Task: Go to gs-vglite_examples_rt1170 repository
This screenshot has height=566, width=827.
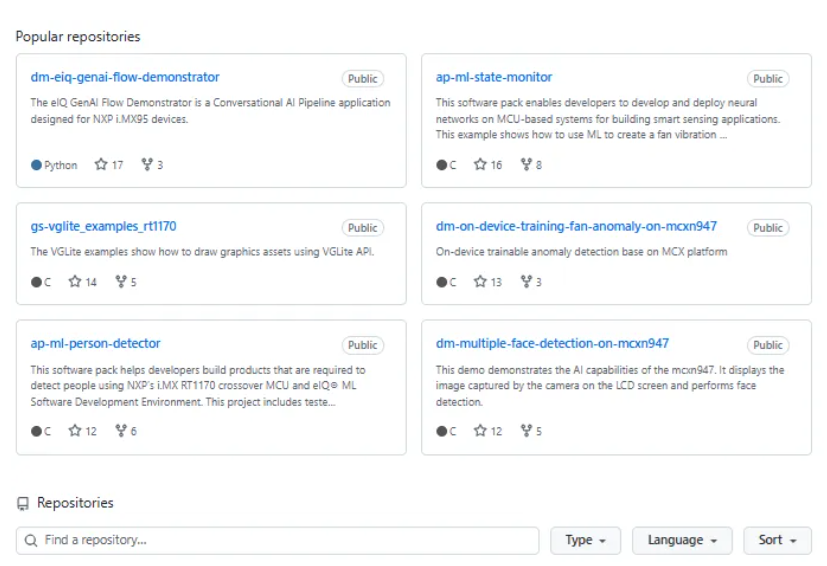Action: tap(103, 227)
